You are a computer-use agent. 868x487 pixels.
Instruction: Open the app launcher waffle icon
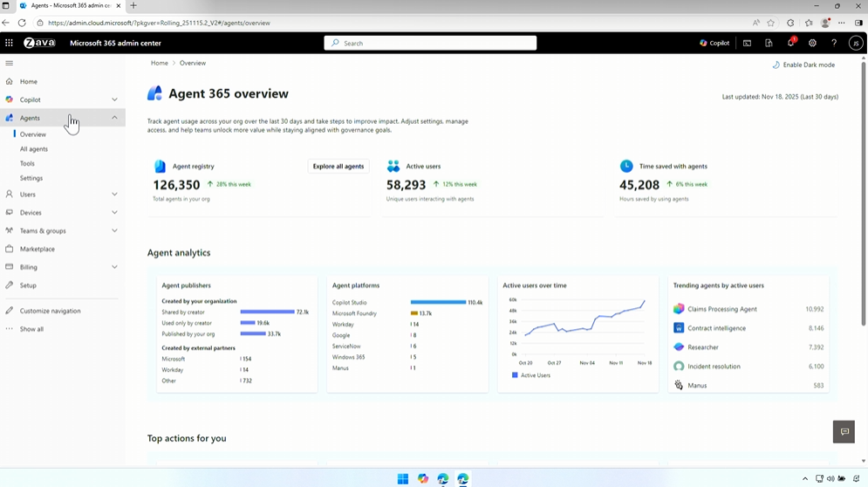coord(9,43)
